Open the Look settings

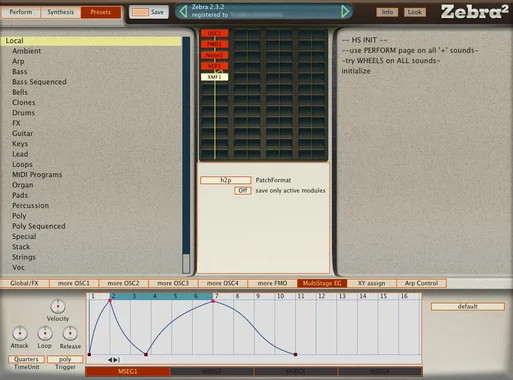click(x=415, y=12)
